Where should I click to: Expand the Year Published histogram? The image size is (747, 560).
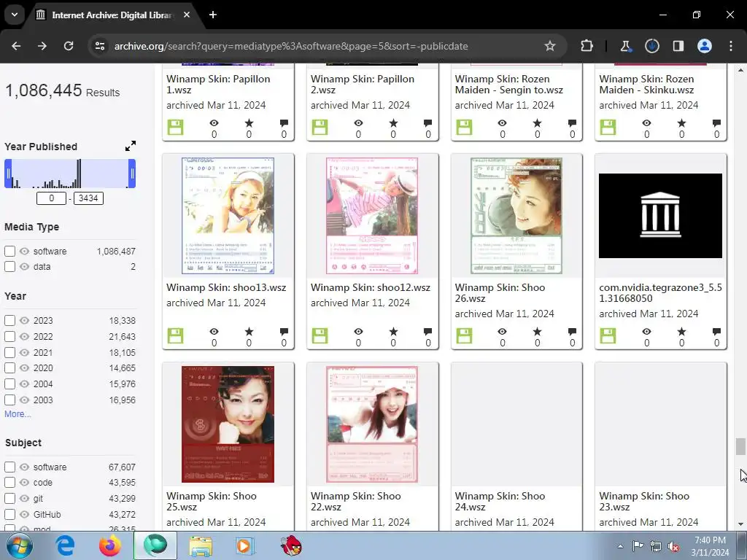click(x=131, y=146)
